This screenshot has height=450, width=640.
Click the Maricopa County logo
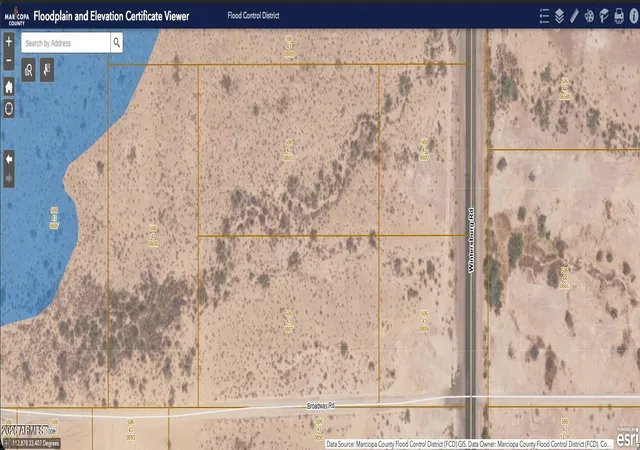pyautogui.click(x=17, y=16)
